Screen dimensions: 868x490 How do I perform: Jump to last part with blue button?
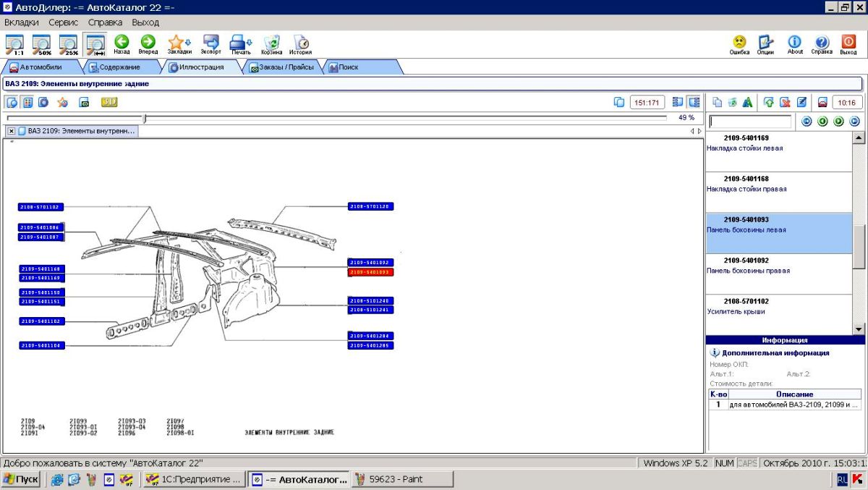pos(855,122)
